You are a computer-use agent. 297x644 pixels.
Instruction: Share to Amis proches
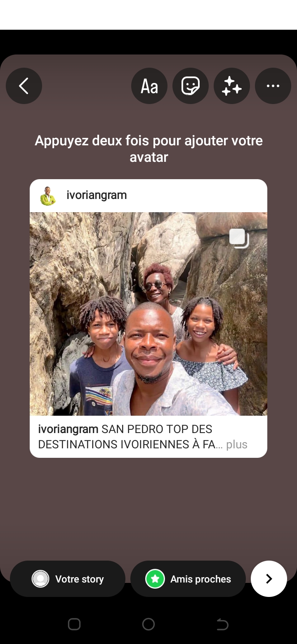tap(188, 579)
